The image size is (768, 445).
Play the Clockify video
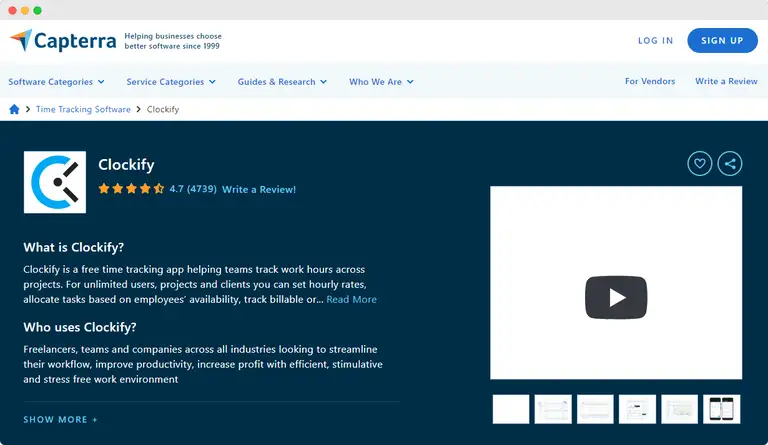[x=616, y=297]
